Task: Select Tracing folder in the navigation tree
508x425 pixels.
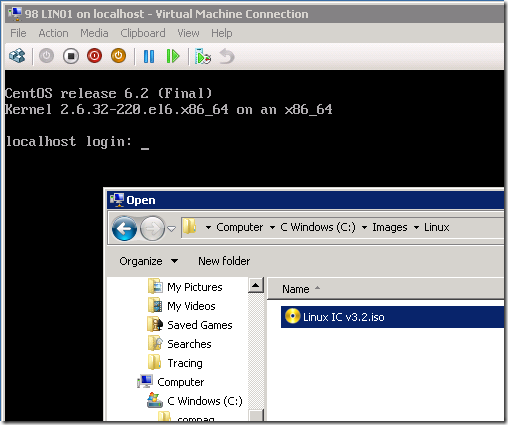Action: pos(185,363)
